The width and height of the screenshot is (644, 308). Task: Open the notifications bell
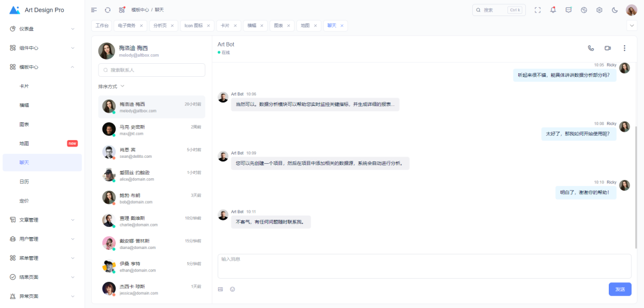tap(553, 10)
